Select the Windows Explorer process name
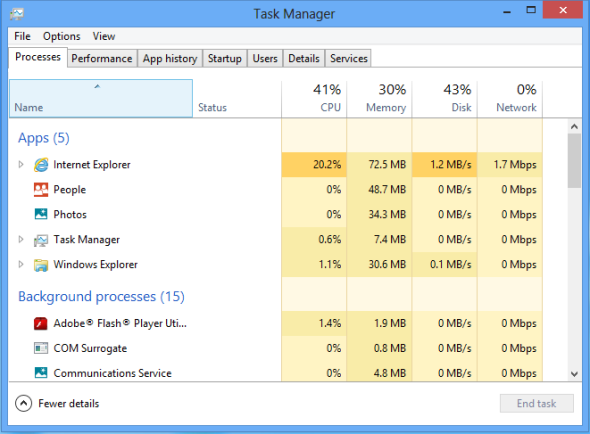590x434 pixels. 96,265
